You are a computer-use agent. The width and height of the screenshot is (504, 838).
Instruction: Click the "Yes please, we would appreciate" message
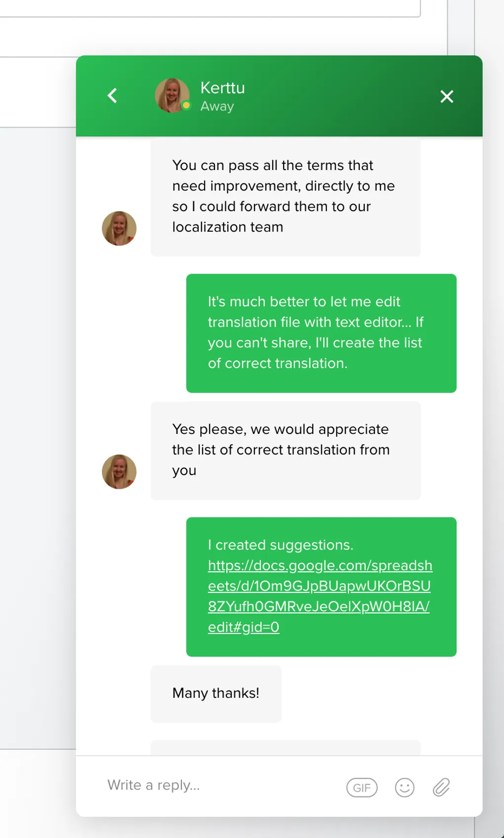tap(285, 450)
